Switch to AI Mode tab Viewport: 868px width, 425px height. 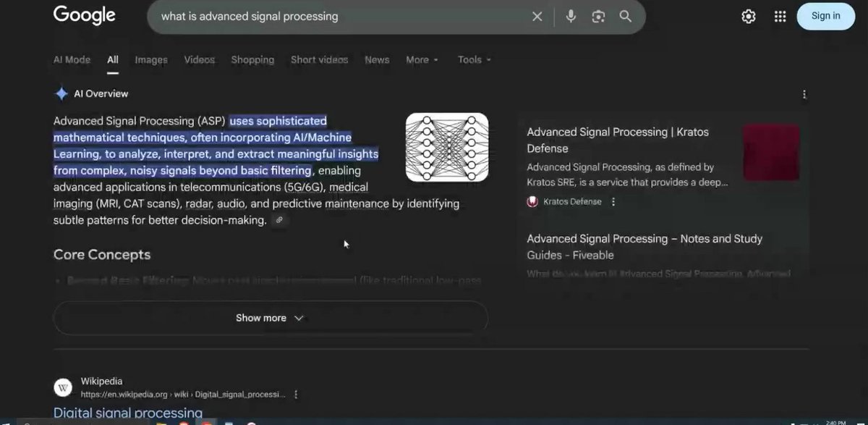click(x=72, y=60)
